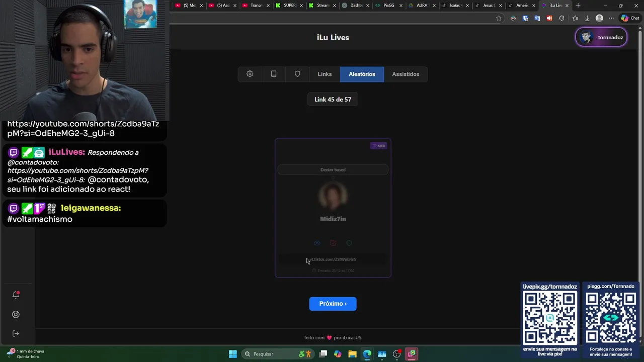Click the 'Dexter based' message pill
This screenshot has height=362, width=644.
click(x=333, y=169)
